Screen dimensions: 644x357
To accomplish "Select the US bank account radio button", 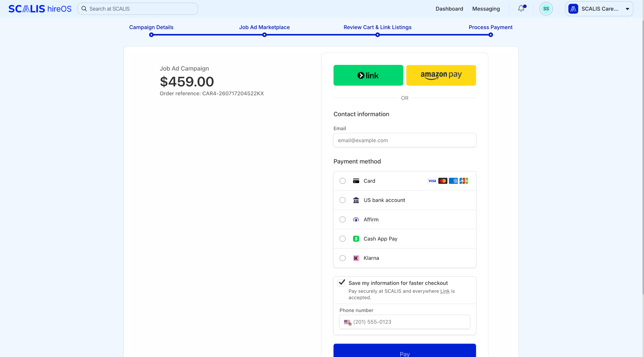I will click(x=342, y=200).
